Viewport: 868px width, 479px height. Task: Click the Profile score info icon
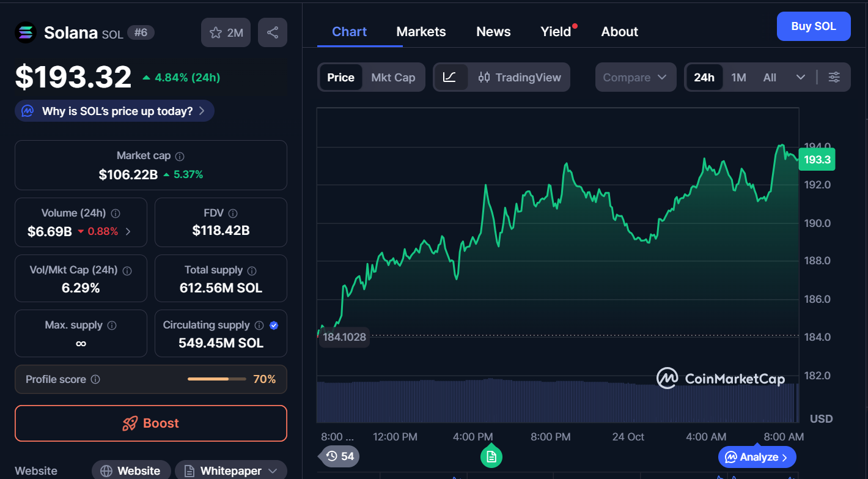pyautogui.click(x=95, y=379)
